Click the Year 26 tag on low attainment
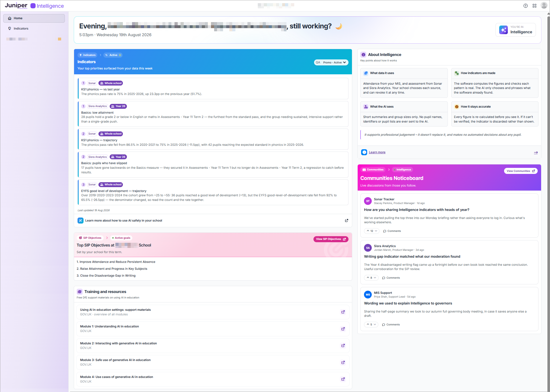This screenshot has width=550, height=392. (118, 106)
